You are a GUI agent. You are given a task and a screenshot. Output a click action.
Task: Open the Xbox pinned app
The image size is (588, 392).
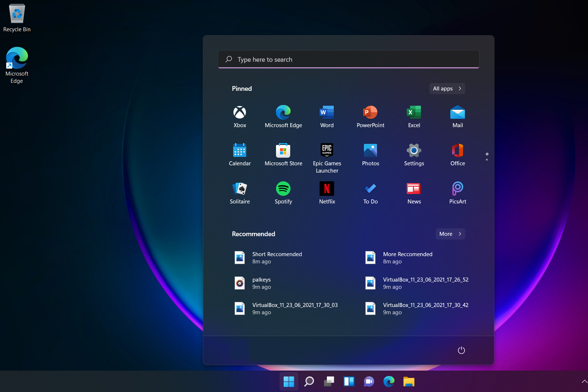(x=240, y=117)
